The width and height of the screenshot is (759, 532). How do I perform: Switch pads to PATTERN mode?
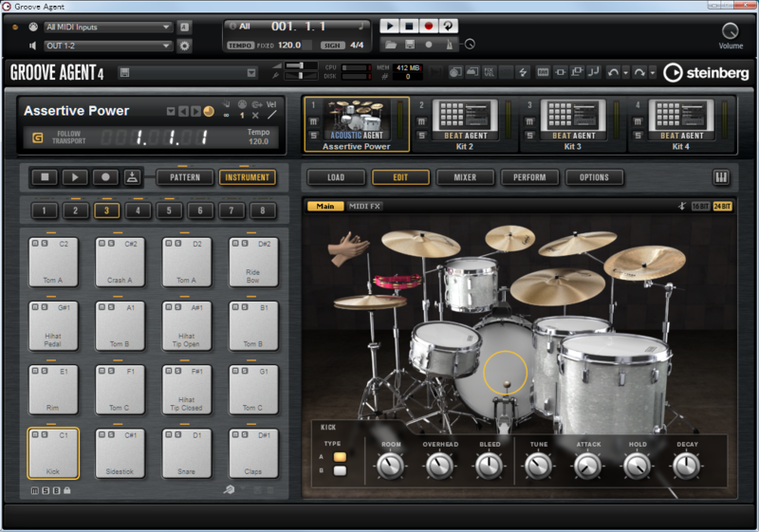pyautogui.click(x=185, y=177)
